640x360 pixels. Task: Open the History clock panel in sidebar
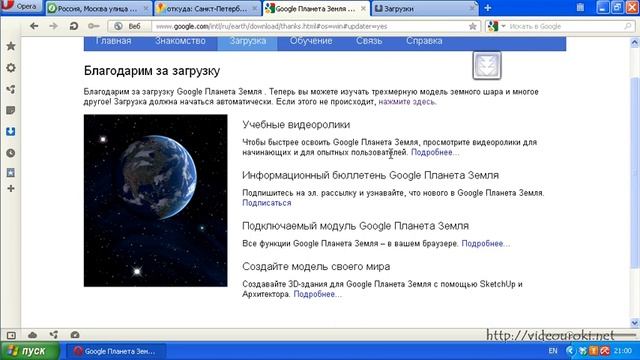pyautogui.click(x=11, y=153)
